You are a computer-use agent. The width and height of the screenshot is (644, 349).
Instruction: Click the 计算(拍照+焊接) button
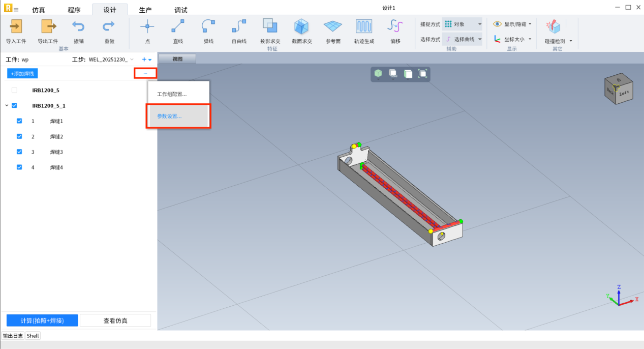pos(42,321)
